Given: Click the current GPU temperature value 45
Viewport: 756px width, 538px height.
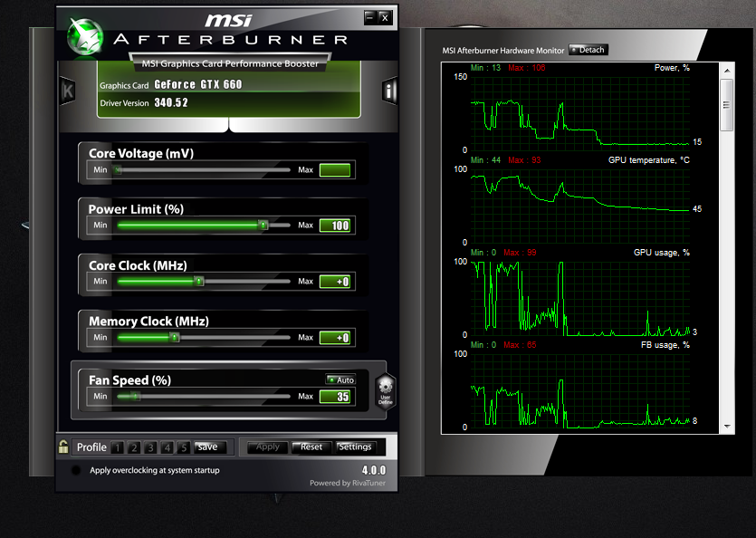Looking at the screenshot, I should point(697,209).
